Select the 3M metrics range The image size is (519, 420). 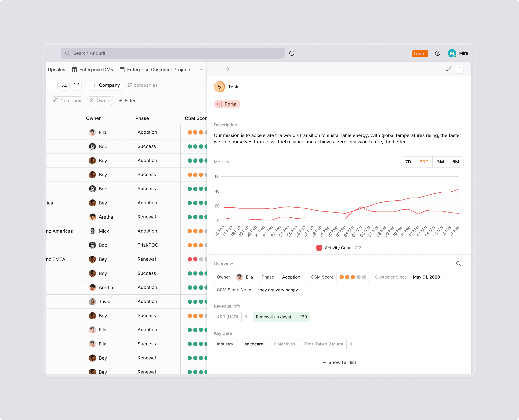(x=440, y=162)
